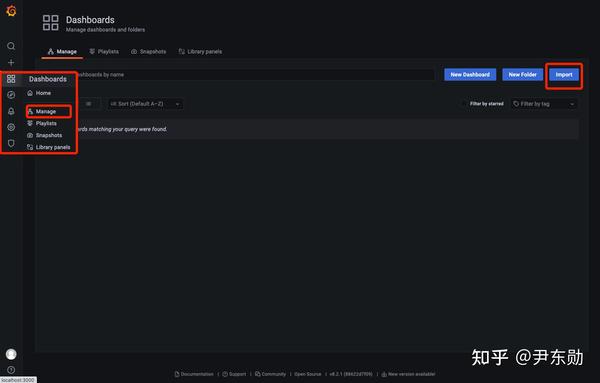Select the Dashboards four-squares sidebar icon

coord(11,79)
